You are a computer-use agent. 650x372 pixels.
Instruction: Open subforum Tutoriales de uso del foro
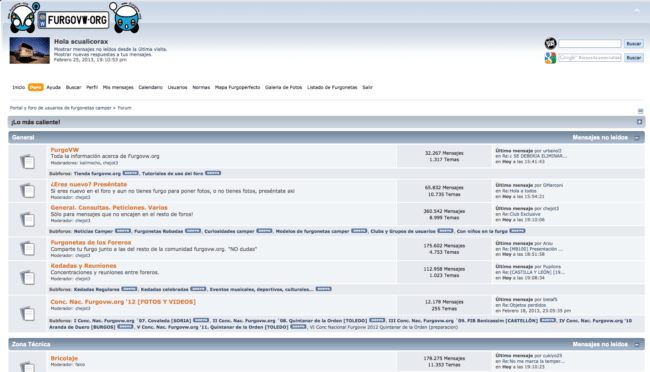pyautogui.click(x=172, y=173)
